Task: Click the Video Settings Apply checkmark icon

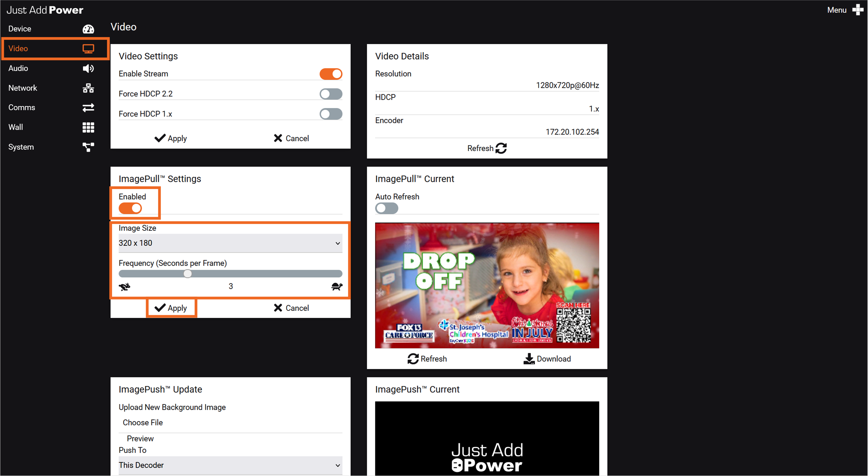Action: click(160, 138)
